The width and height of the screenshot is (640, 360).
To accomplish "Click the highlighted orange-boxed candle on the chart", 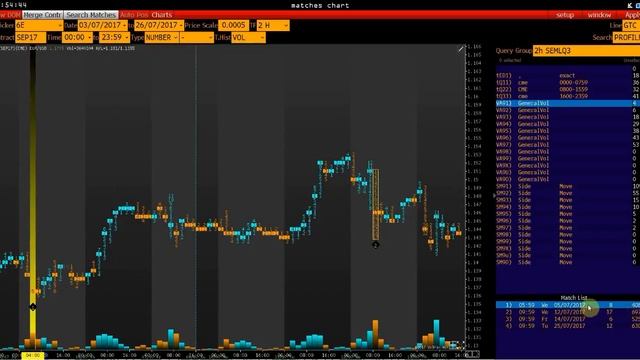I will [x=376, y=205].
